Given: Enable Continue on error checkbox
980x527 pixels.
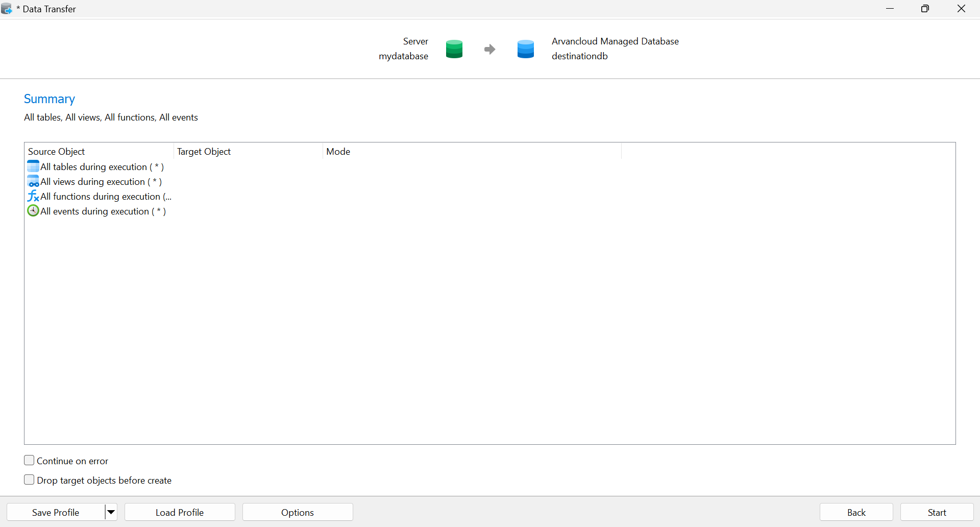Looking at the screenshot, I should tap(30, 461).
